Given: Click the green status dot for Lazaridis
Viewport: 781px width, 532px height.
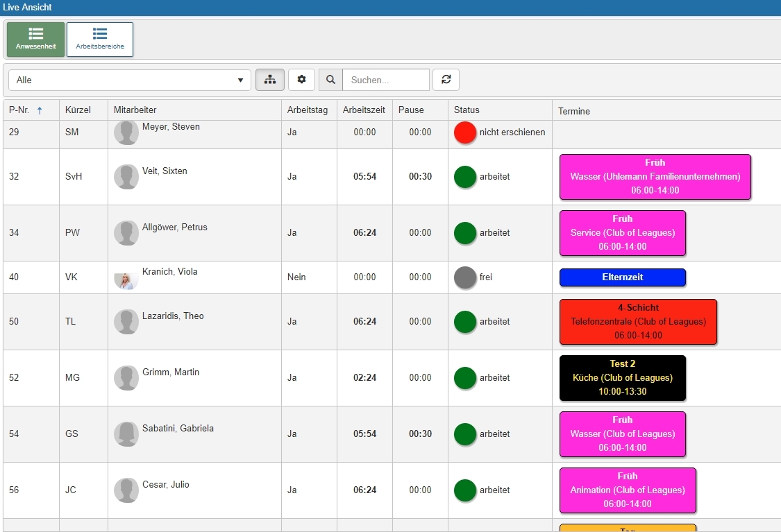Looking at the screenshot, I should 465,322.
